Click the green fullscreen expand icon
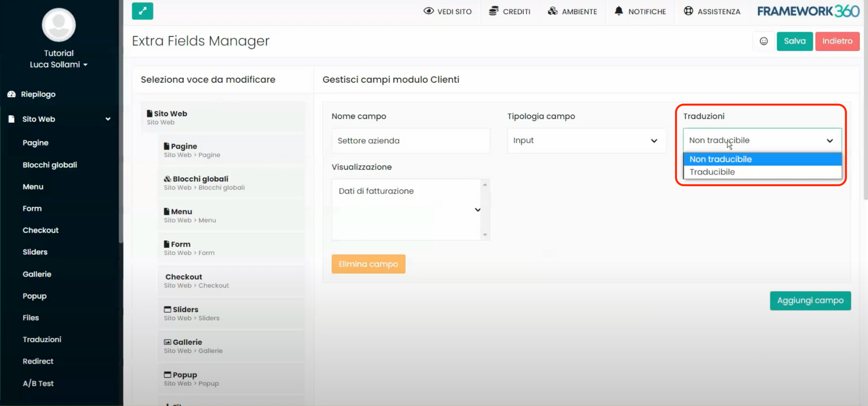This screenshot has width=868, height=406. point(142,11)
